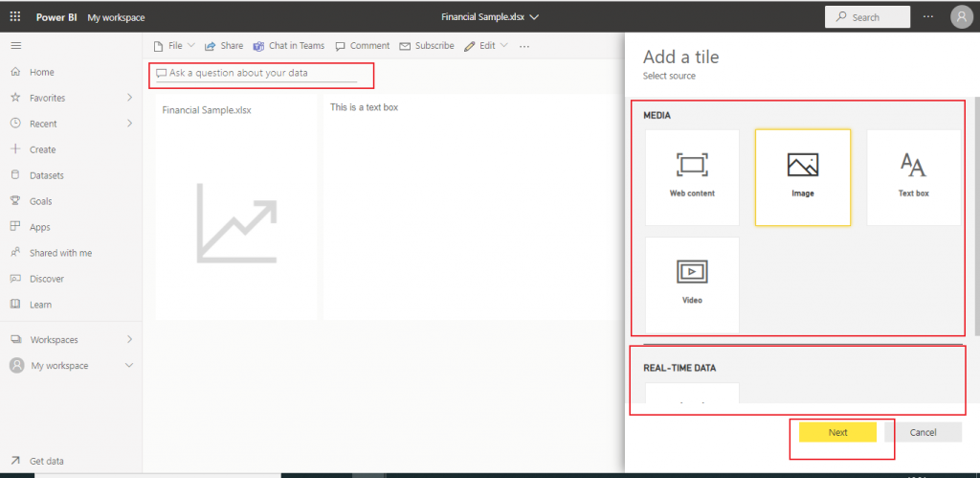Click the Next button
This screenshot has width=980, height=478.
837,432
